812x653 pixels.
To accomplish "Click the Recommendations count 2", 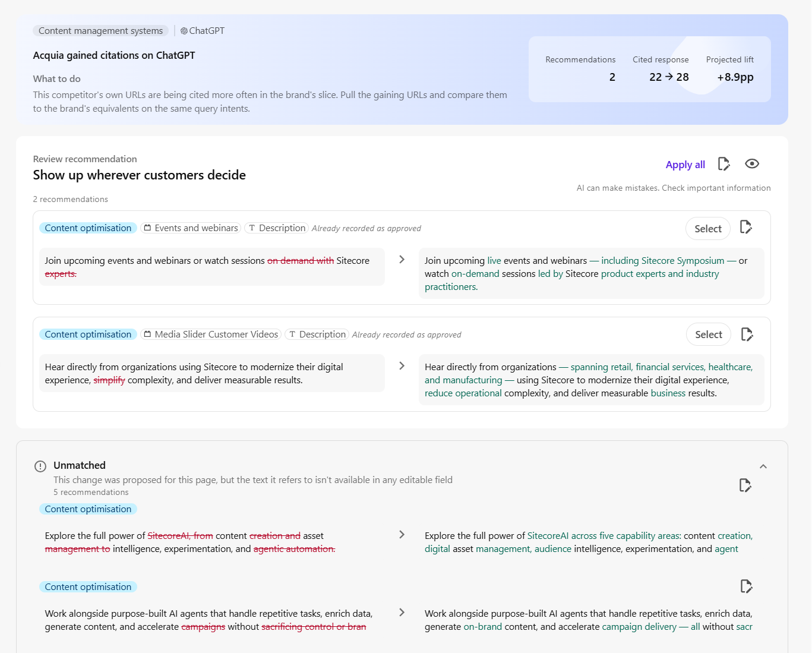I will (x=612, y=77).
